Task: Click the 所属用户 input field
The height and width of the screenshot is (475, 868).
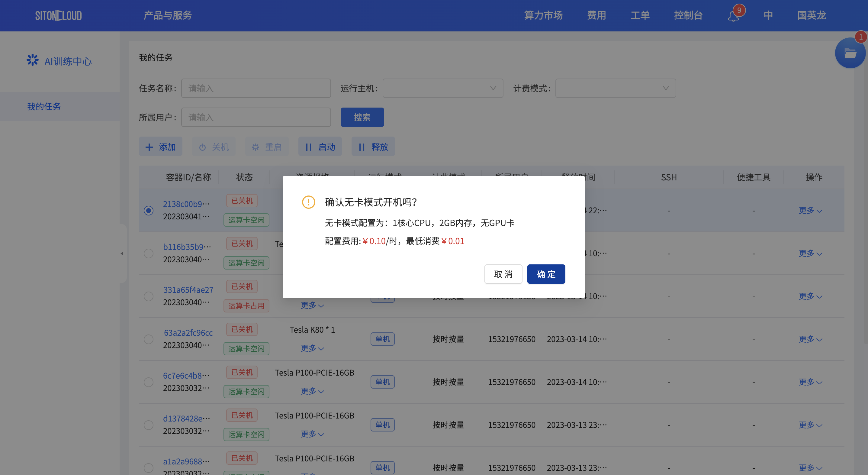Action: (256, 117)
